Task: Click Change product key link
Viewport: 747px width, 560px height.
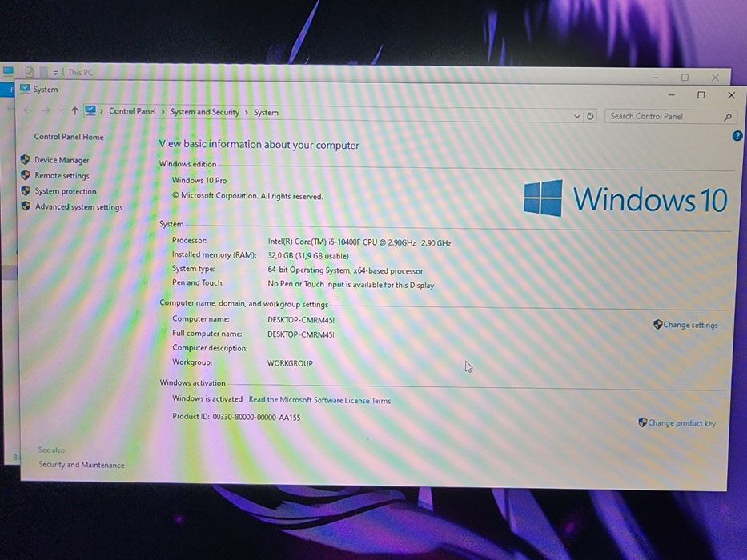Action: pos(681,423)
